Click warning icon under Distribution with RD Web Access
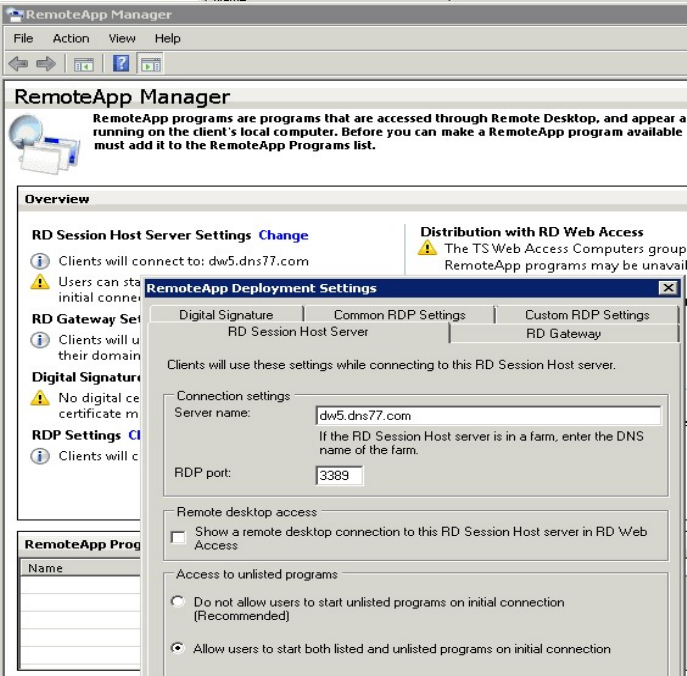This screenshot has height=676, width=687. coord(427,248)
